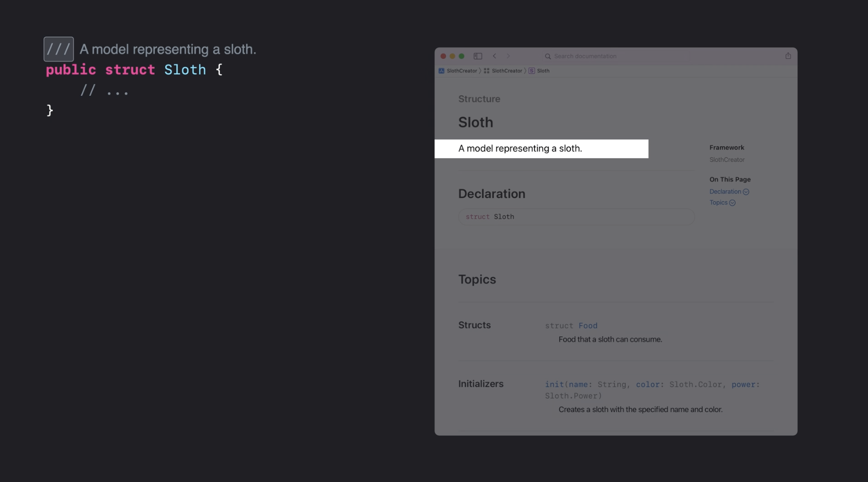
Task: Click SlothCreator under Framework
Action: [x=727, y=160]
